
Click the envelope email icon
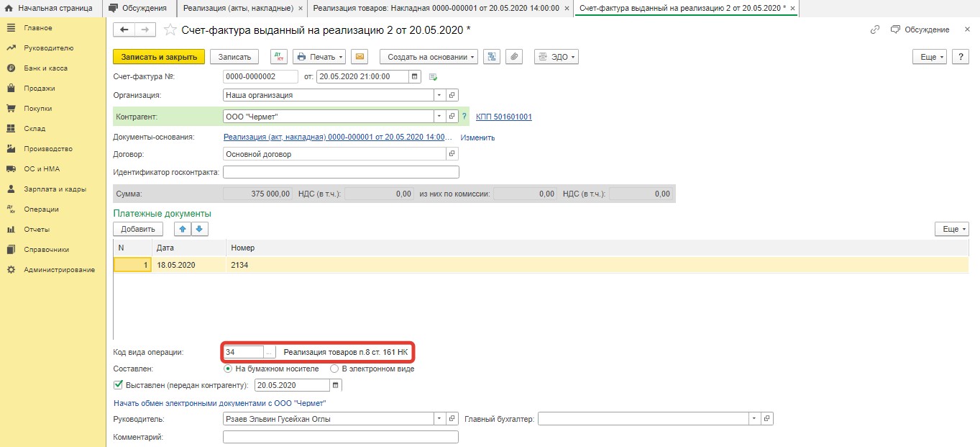pyautogui.click(x=360, y=57)
